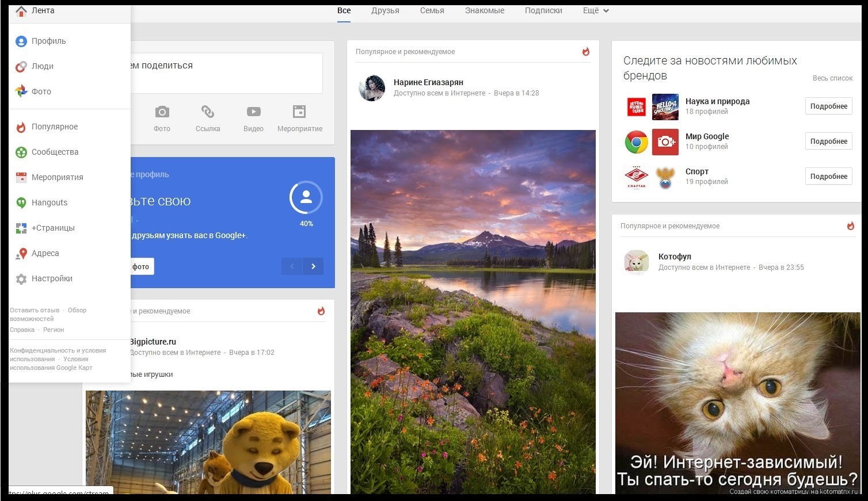Click Подробнее for Мир Google

(828, 141)
